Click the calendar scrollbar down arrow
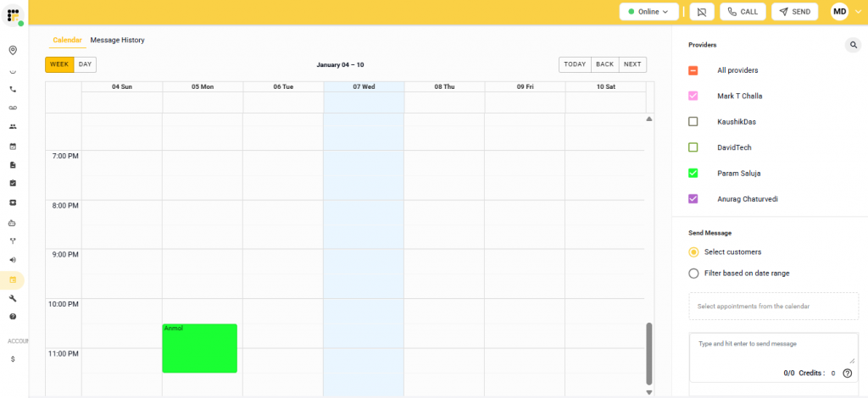This screenshot has width=868, height=398. coord(649,392)
